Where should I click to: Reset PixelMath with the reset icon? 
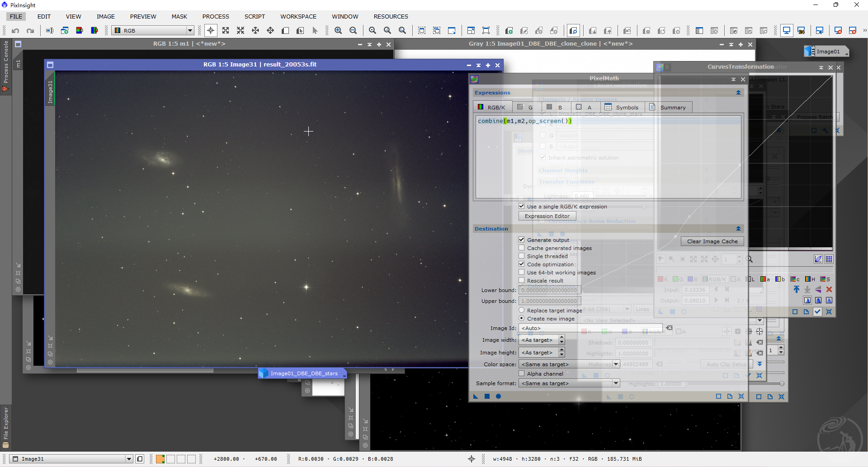tap(741, 396)
